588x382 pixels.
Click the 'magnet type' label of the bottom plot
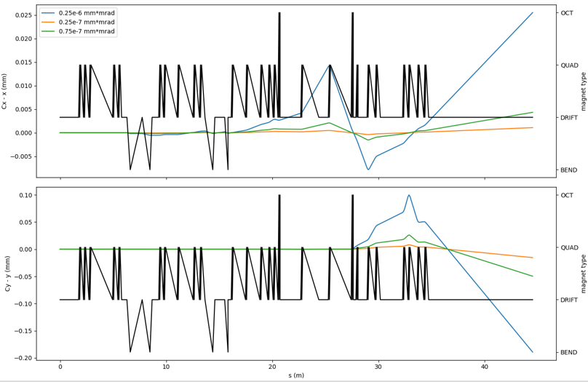(583, 274)
